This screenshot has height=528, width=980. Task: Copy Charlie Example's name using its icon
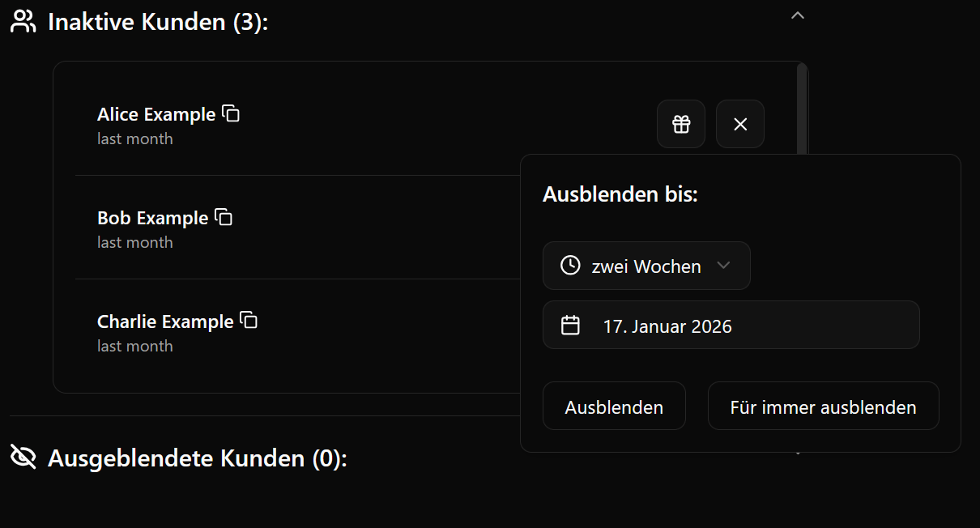point(249,321)
